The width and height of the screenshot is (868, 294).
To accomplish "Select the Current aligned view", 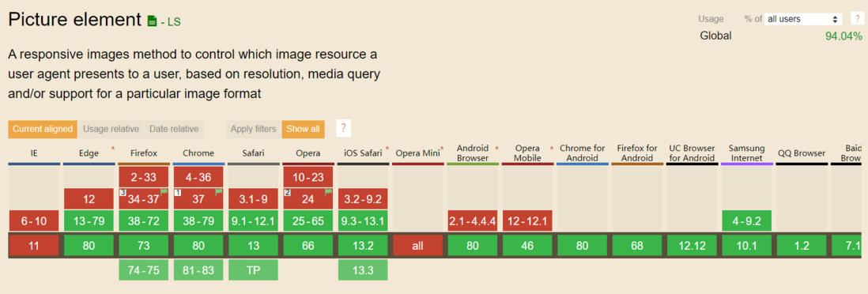I will click(43, 129).
